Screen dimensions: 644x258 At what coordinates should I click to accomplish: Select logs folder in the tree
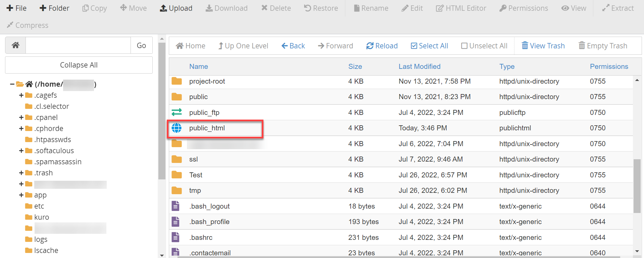41,239
